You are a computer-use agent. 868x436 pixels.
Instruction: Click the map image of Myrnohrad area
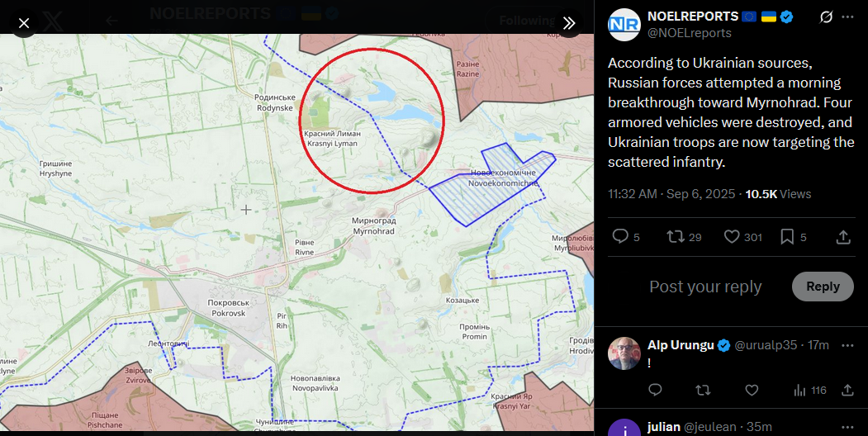296,232
